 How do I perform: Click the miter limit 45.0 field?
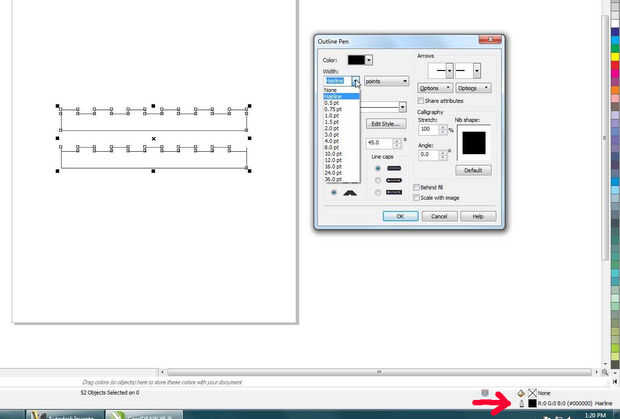tap(379, 143)
